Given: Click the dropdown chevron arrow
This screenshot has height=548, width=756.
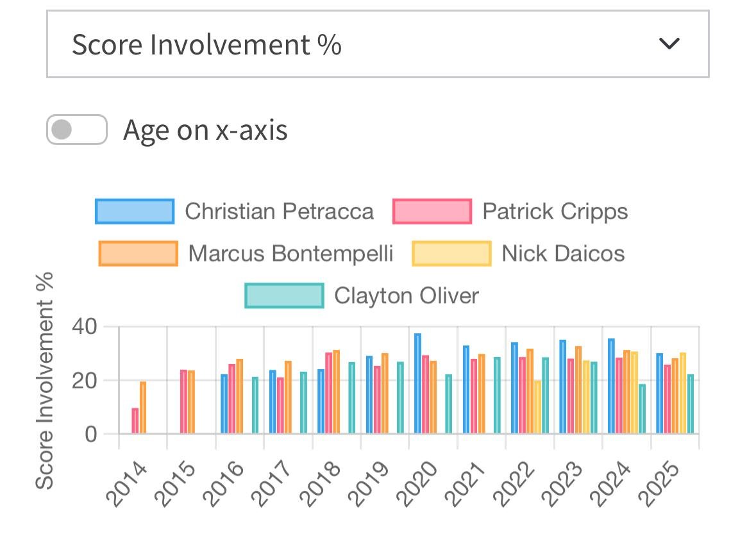Looking at the screenshot, I should point(669,44).
